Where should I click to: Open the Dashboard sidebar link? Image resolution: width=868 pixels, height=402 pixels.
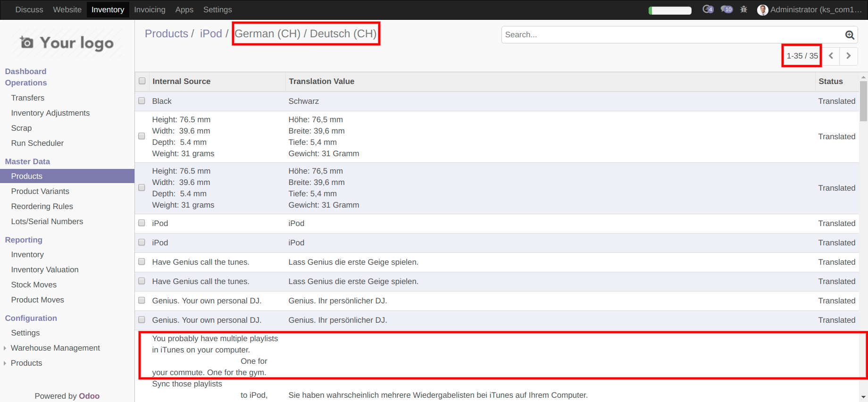click(25, 71)
